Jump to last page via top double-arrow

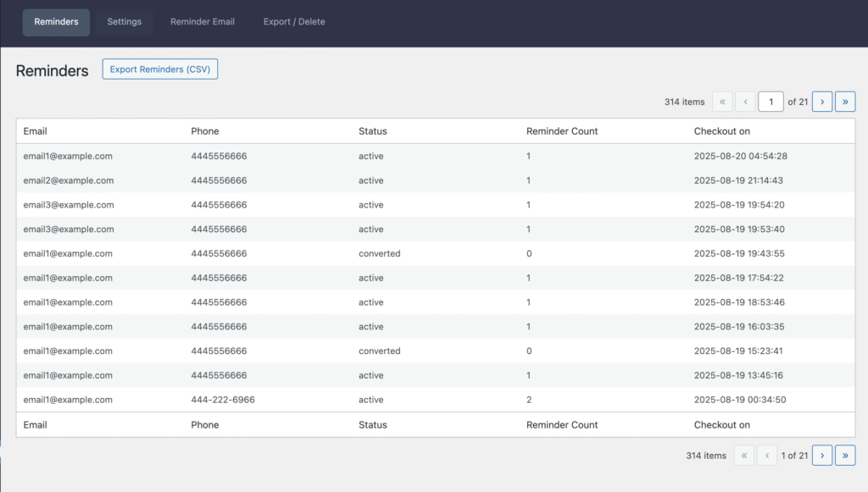point(845,102)
